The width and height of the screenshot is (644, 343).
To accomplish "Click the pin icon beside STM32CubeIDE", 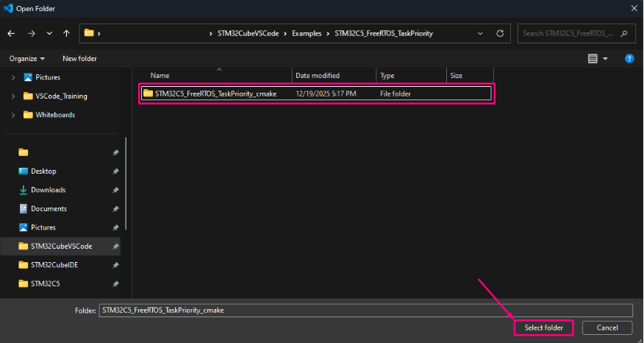I will 116,265.
